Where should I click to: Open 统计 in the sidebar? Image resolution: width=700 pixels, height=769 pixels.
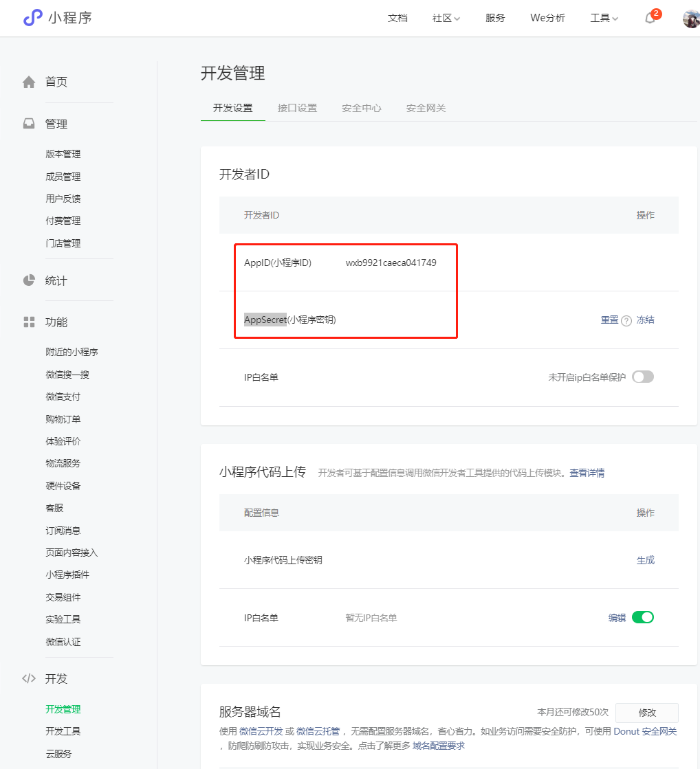point(56,280)
